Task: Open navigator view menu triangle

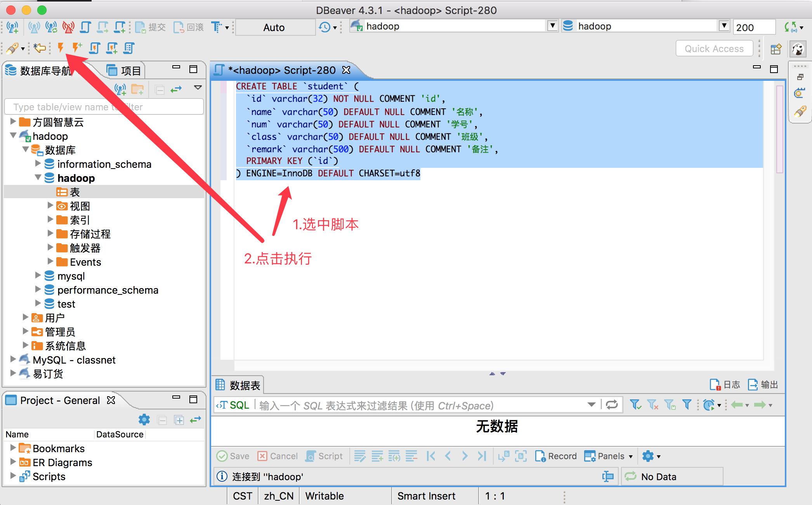Action: point(198,88)
